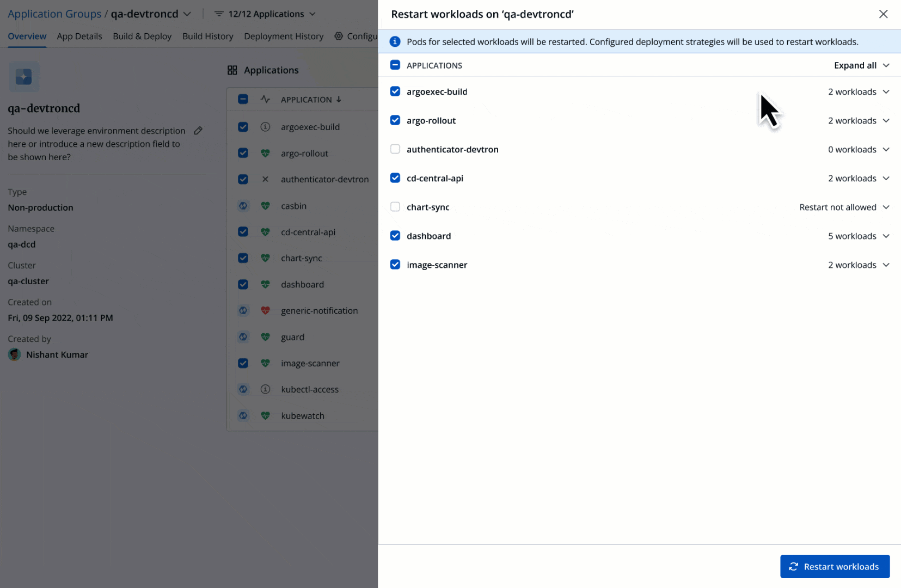Open the 12/12 Applications filter dropdown
The width and height of the screenshot is (901, 588).
(266, 14)
